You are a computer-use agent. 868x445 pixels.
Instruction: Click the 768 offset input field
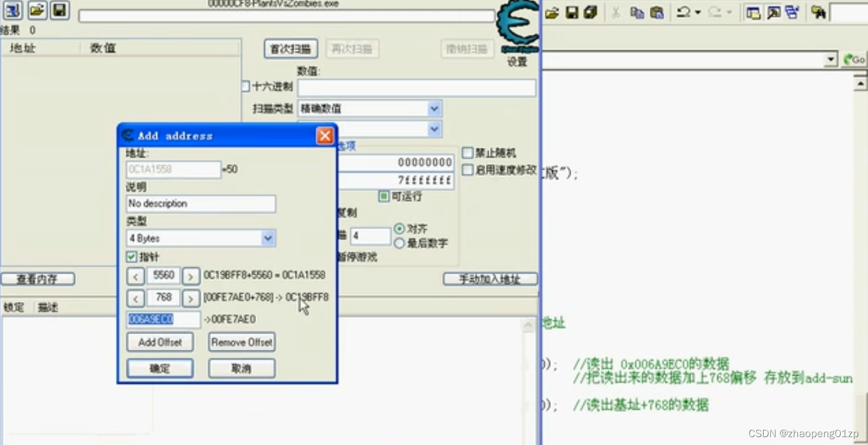tap(164, 298)
